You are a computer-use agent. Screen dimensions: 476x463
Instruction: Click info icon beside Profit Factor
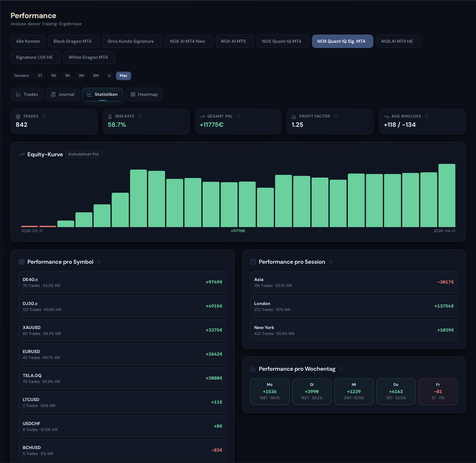pos(336,116)
